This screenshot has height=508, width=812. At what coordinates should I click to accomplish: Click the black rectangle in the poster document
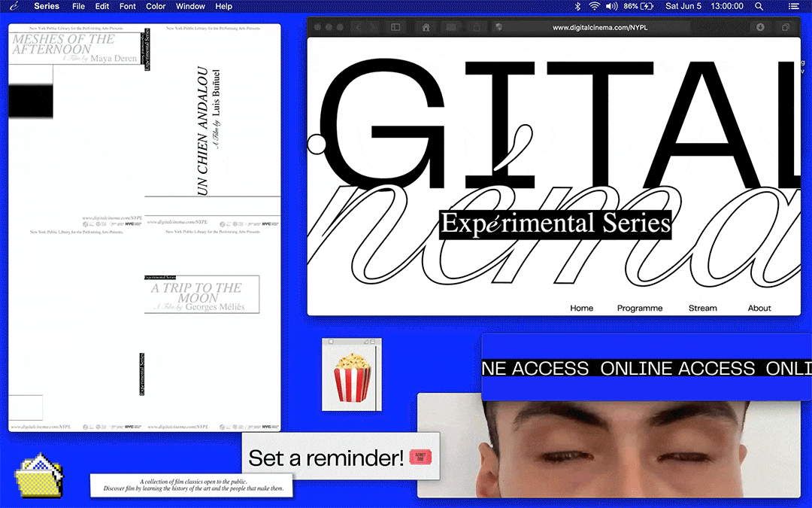[x=31, y=101]
